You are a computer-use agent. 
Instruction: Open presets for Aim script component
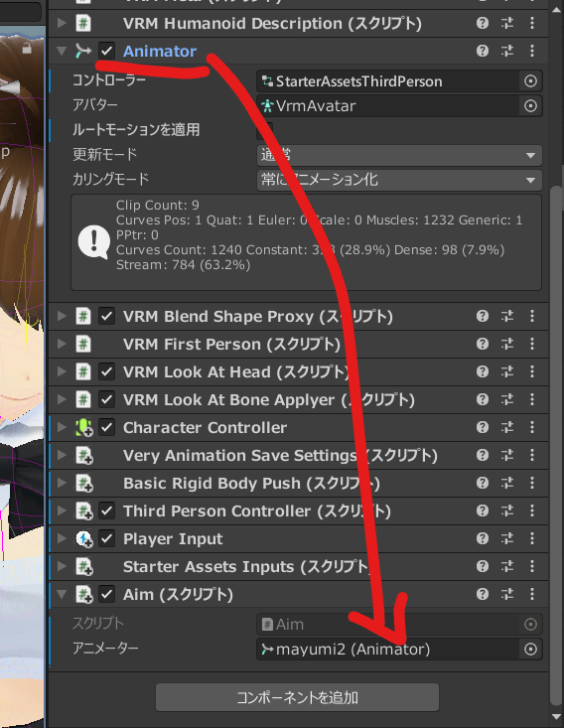507,594
